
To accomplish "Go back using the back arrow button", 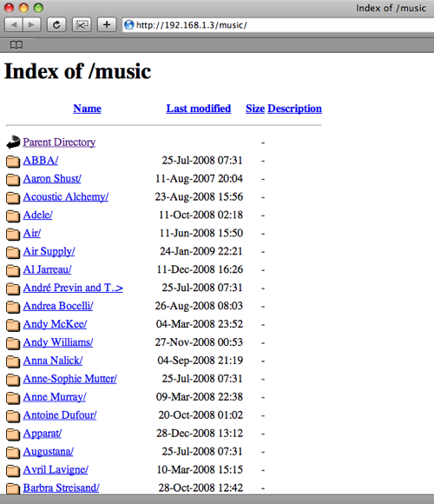I will pyautogui.click(x=14, y=24).
